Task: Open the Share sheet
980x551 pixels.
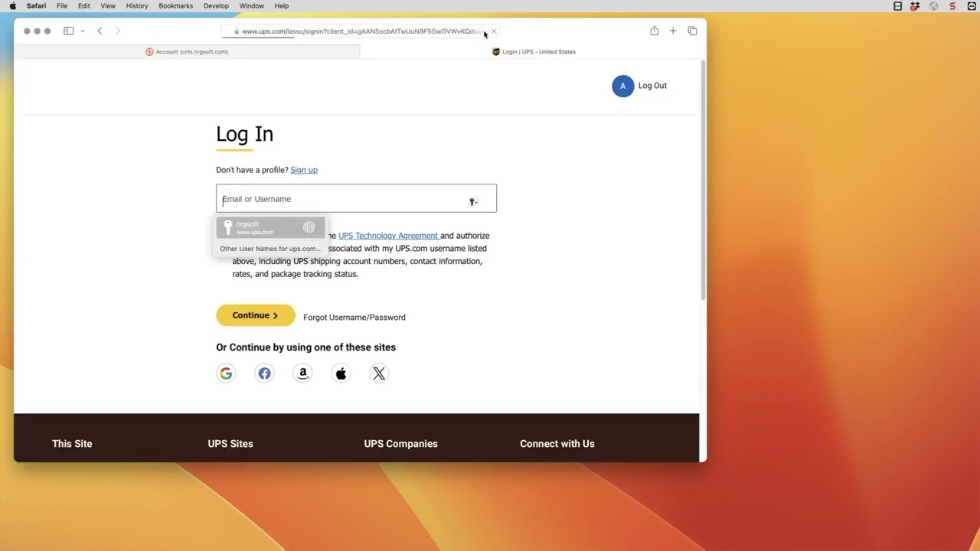Action: 654,31
